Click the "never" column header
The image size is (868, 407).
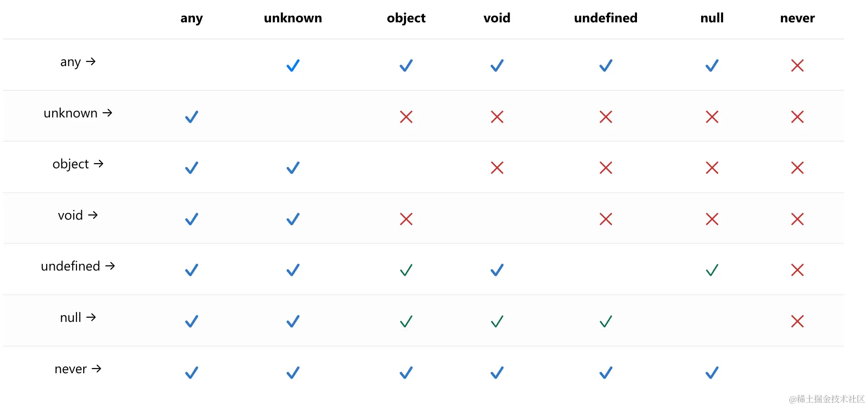coord(797,18)
